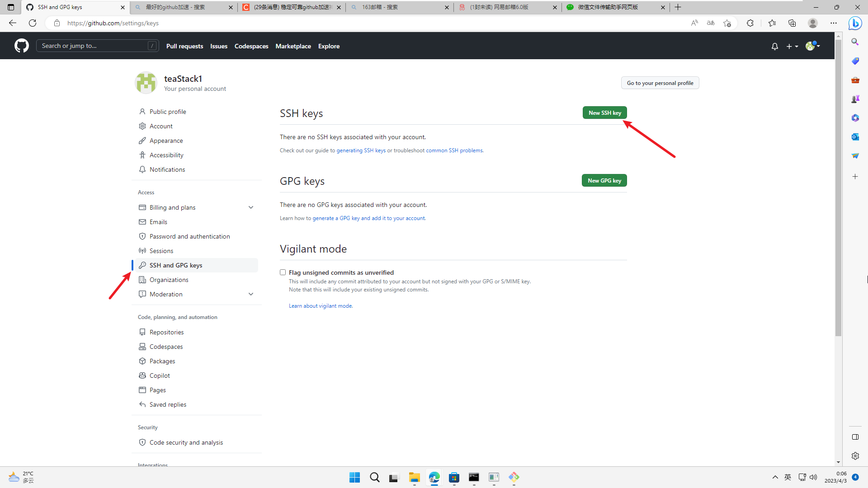Open the generating SSH keys guide link

coord(361,150)
